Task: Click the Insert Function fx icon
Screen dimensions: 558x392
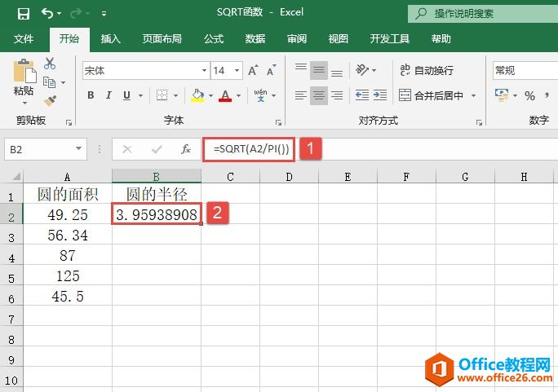Action: pos(186,149)
